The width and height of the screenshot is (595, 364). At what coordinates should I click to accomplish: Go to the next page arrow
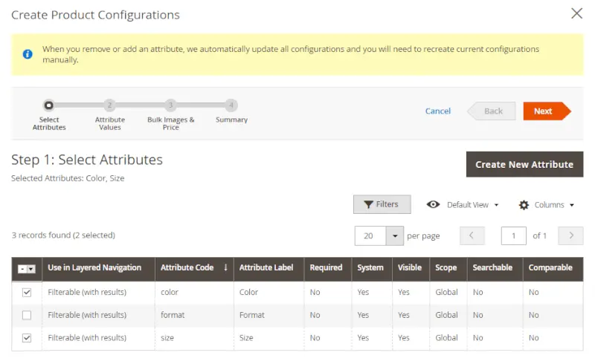tap(570, 235)
